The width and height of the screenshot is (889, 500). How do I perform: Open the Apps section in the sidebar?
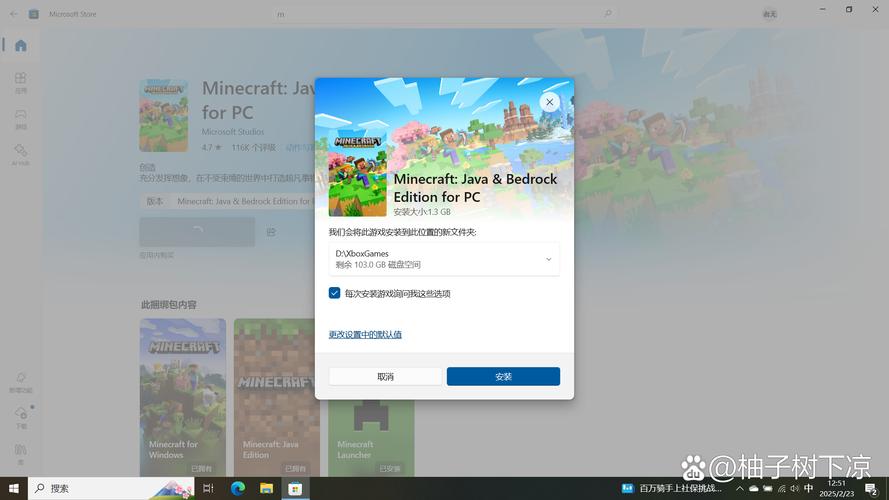point(21,82)
